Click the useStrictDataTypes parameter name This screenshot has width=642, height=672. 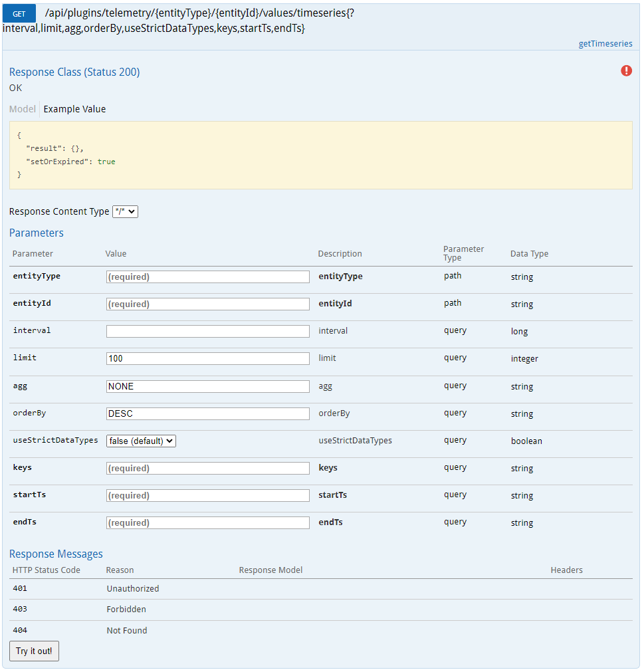point(55,440)
